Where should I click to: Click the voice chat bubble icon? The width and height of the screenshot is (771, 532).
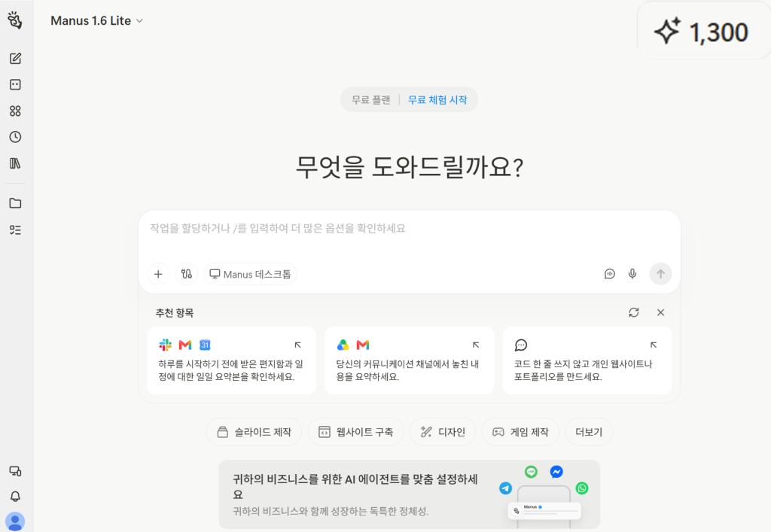[x=610, y=274]
